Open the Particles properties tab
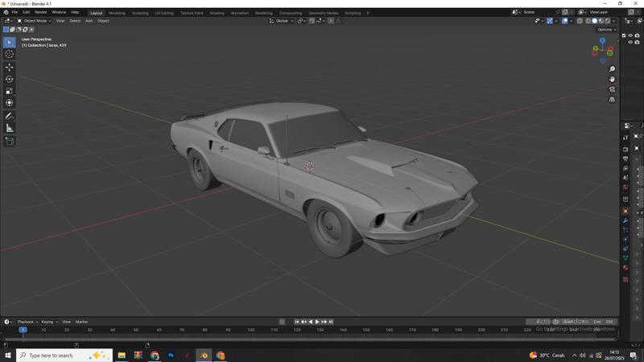The image size is (644, 362). click(625, 230)
